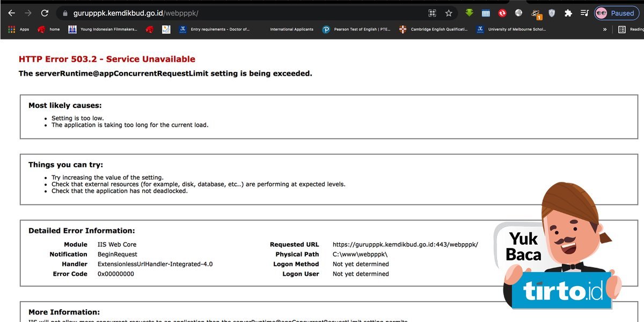
Task: Click the grid icon in the address bar
Action: tap(432, 13)
